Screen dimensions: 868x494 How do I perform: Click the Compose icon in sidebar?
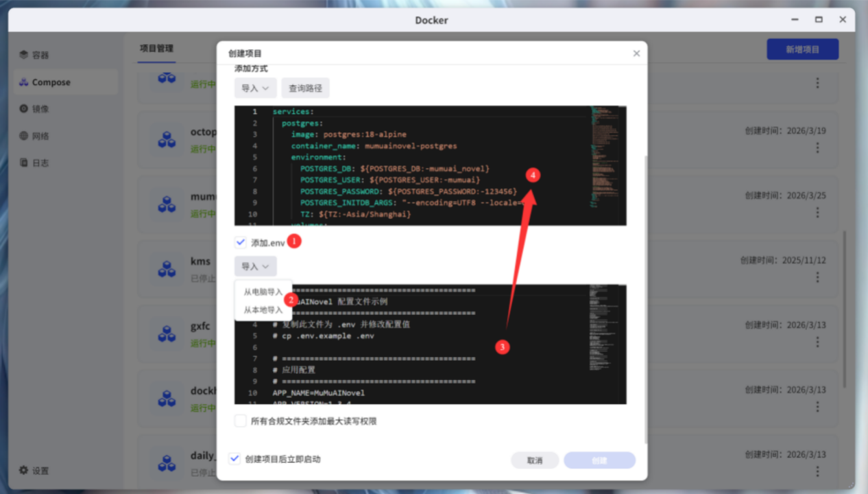[x=23, y=82]
